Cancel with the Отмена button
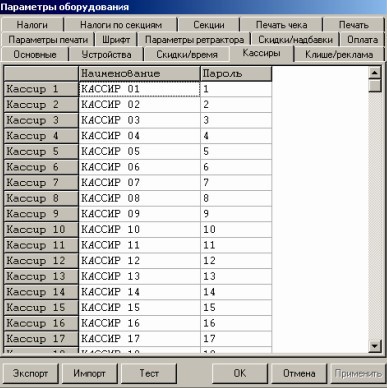 299,373
